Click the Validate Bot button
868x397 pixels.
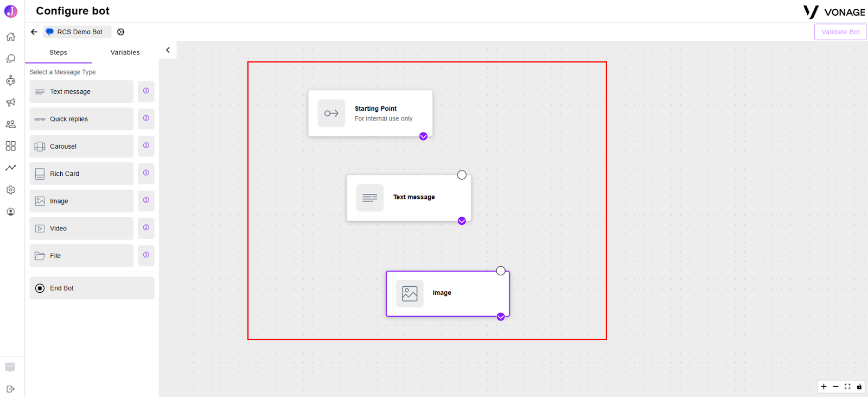tap(840, 32)
